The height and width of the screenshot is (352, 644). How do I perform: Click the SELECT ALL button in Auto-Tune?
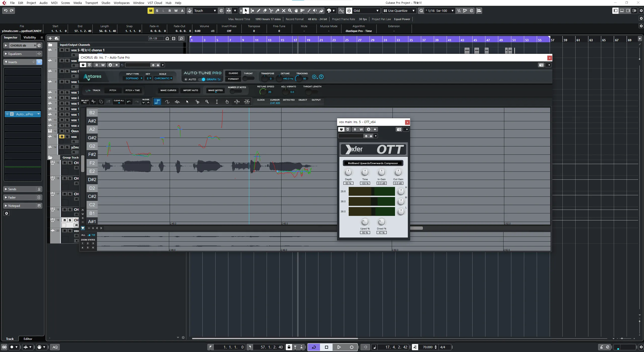(85, 102)
